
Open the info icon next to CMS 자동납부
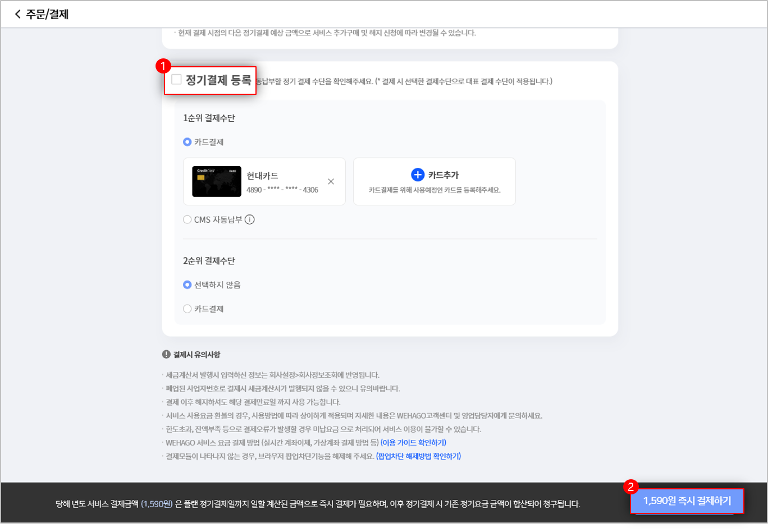pos(250,219)
